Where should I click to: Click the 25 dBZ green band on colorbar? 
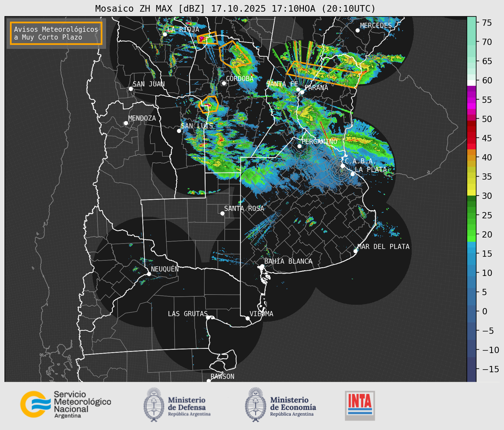coord(471,215)
